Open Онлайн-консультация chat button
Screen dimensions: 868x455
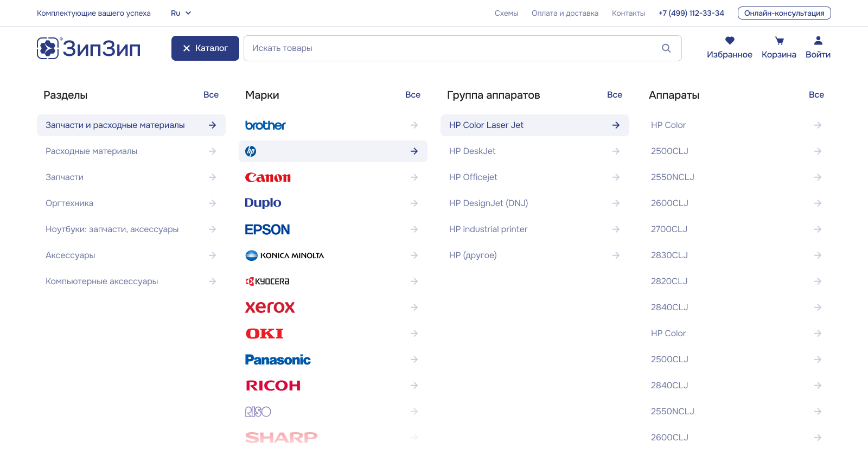coord(784,13)
